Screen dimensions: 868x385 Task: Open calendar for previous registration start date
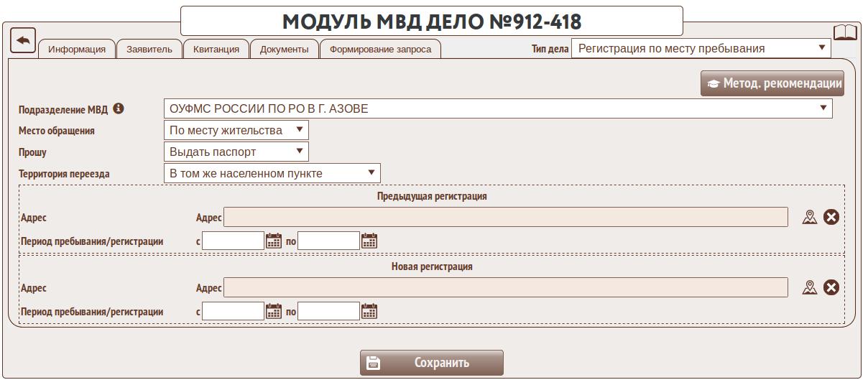pyautogui.click(x=274, y=241)
